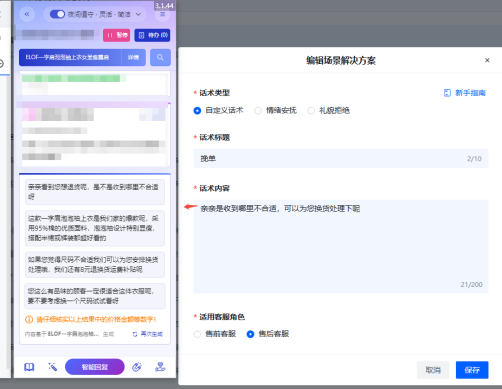Click the Cancel button in dialog
The width and height of the screenshot is (502, 389).
pos(433,370)
